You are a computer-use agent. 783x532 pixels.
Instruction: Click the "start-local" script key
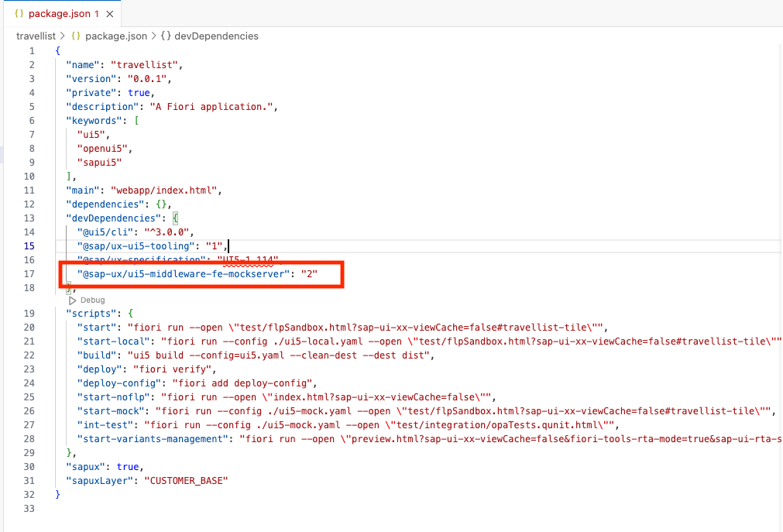(114, 342)
